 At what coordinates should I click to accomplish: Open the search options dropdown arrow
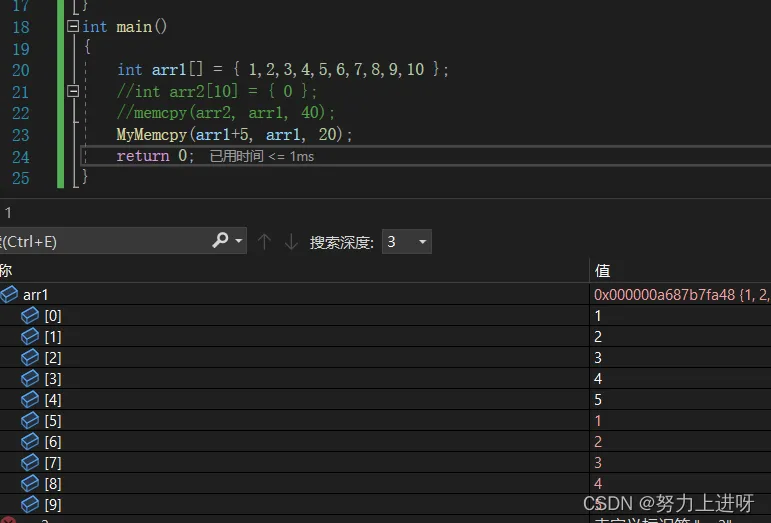pyautogui.click(x=239, y=241)
